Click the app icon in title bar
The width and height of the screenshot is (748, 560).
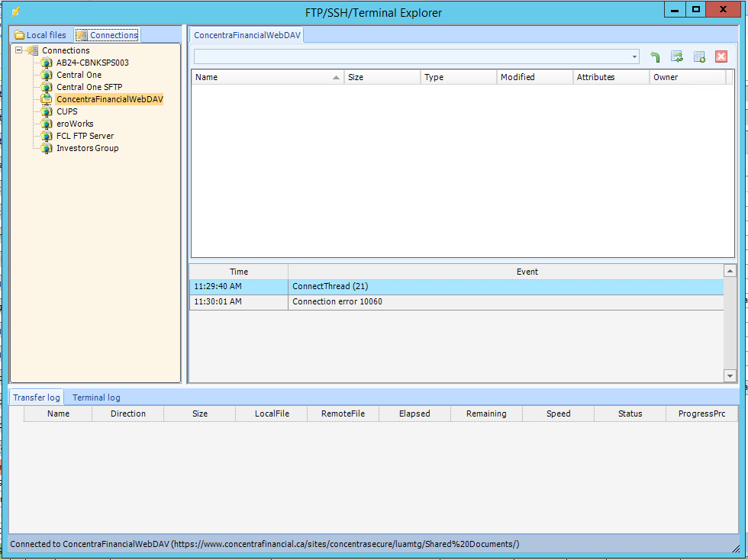point(15,11)
